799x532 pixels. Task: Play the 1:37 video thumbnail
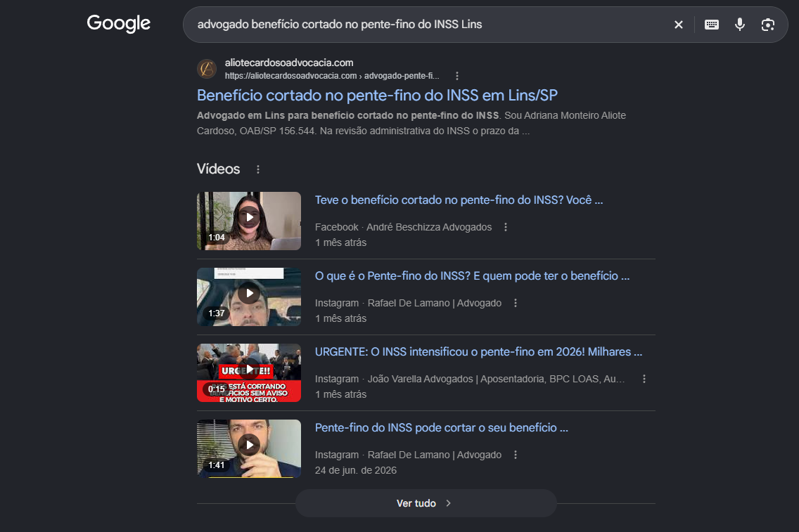[249, 297]
